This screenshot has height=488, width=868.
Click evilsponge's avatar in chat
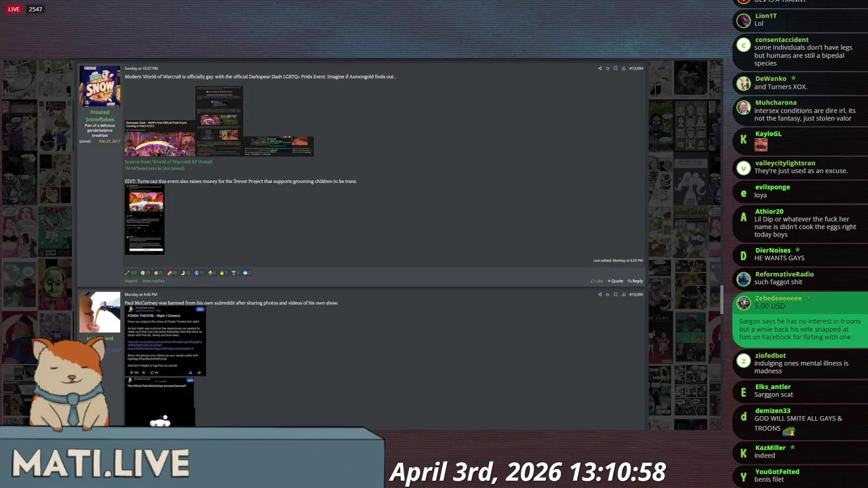(744, 193)
